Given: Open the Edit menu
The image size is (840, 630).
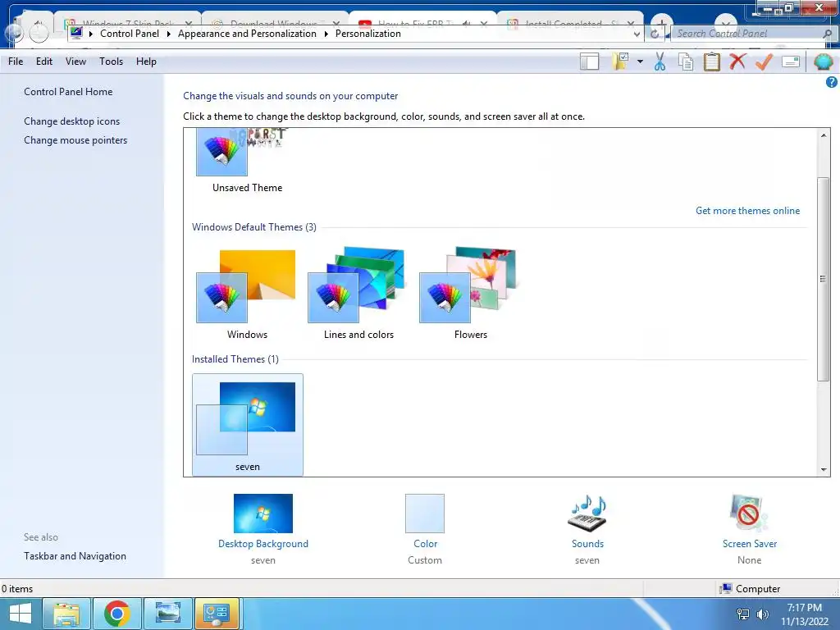Looking at the screenshot, I should pyautogui.click(x=44, y=62).
